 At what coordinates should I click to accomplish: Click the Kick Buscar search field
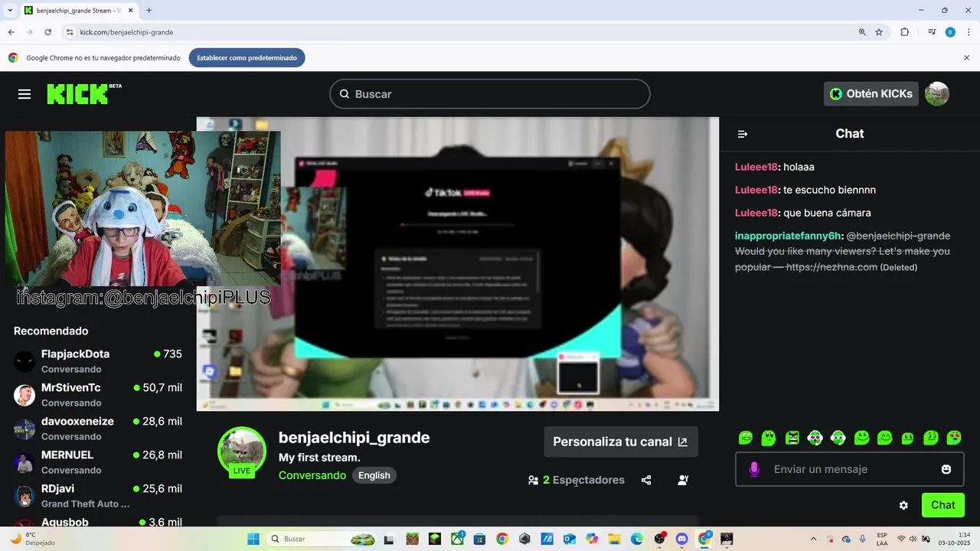pyautogui.click(x=490, y=94)
